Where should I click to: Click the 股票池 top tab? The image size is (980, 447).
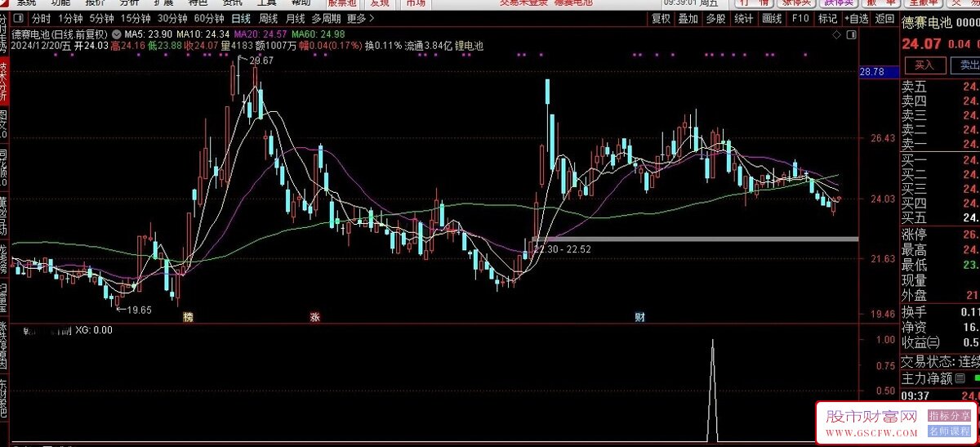[x=341, y=3]
